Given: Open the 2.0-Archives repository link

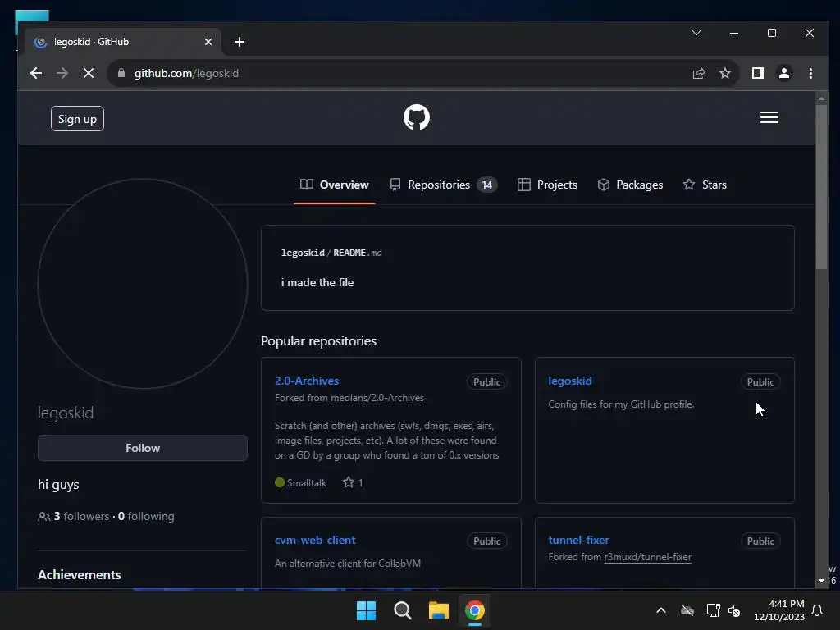Looking at the screenshot, I should (307, 381).
